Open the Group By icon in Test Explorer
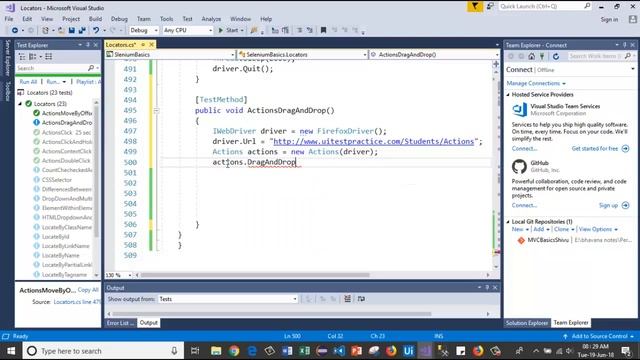 (33, 57)
